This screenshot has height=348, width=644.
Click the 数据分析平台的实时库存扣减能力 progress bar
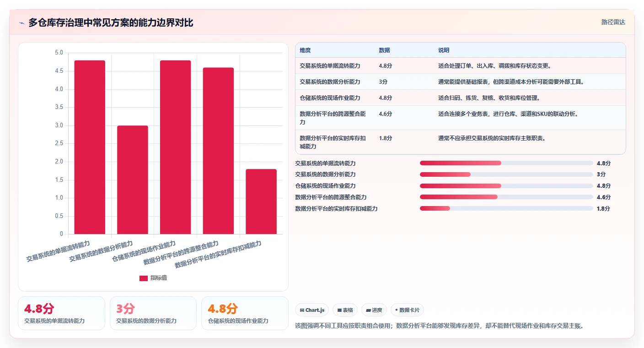coord(506,209)
